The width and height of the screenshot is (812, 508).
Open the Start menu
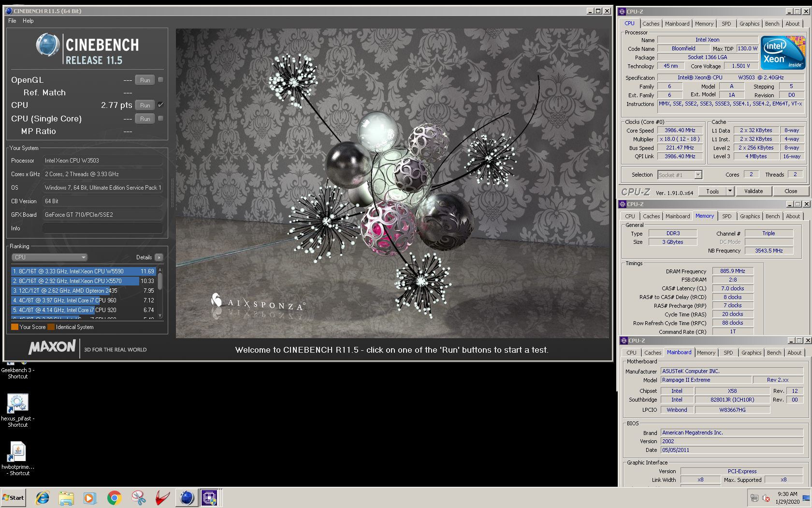pyautogui.click(x=14, y=497)
